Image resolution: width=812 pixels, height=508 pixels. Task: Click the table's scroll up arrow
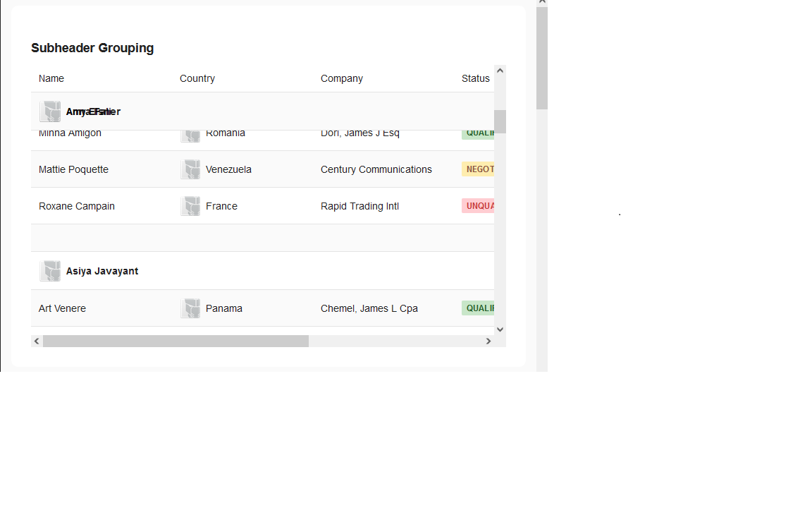point(500,71)
